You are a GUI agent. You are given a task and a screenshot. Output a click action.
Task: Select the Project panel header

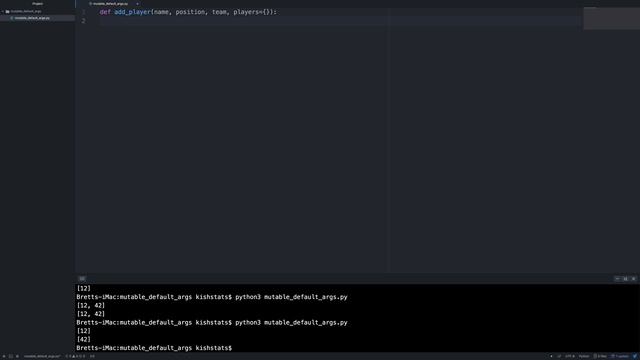(37, 4)
